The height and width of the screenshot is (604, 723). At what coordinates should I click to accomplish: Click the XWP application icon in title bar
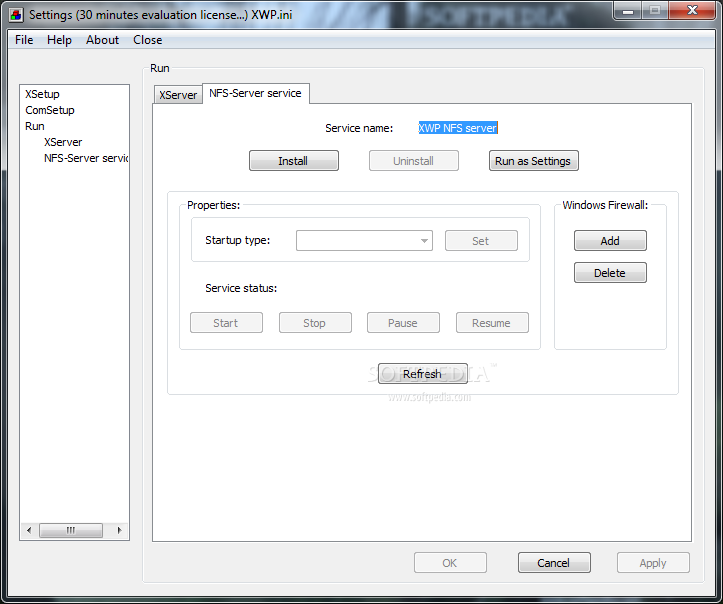point(16,15)
